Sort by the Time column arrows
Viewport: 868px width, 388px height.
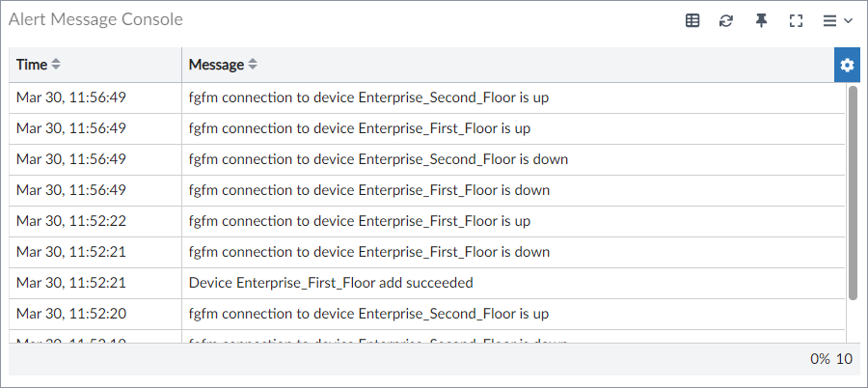pos(56,65)
